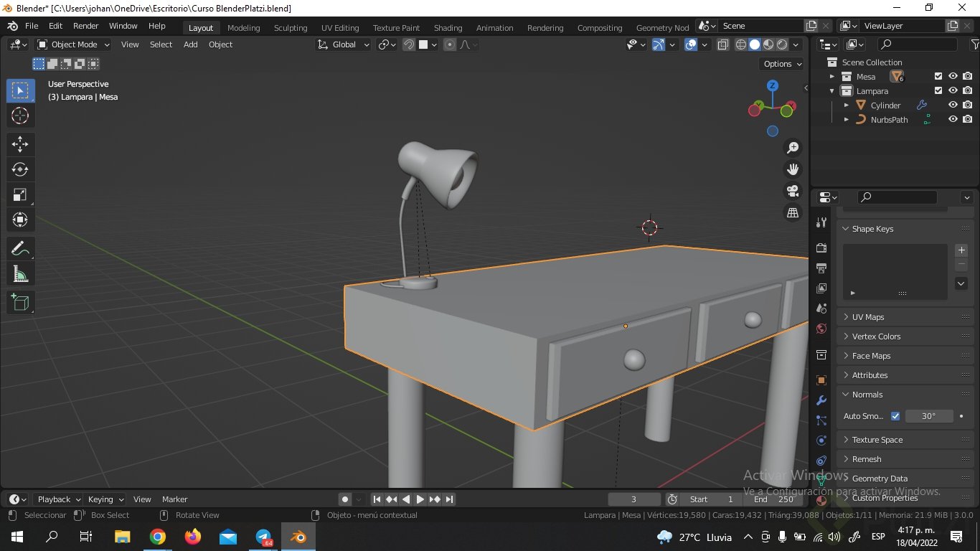Switch to the Sculpting workspace tab
980x551 pixels.
(290, 28)
